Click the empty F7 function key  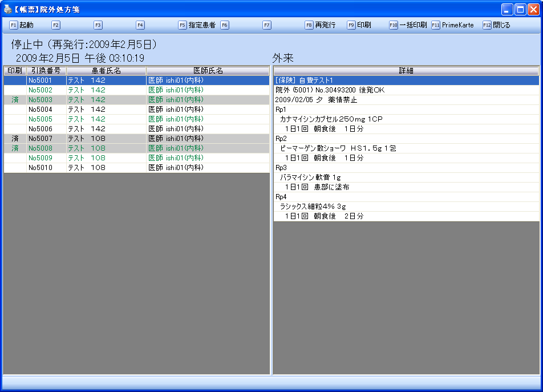267,25
